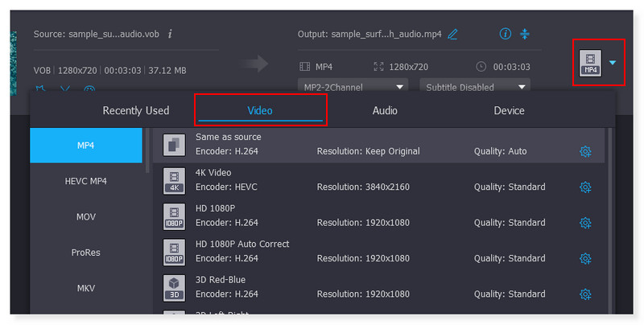The image size is (644, 325).
Task: Click the MP4 output format icon
Action: (x=591, y=63)
